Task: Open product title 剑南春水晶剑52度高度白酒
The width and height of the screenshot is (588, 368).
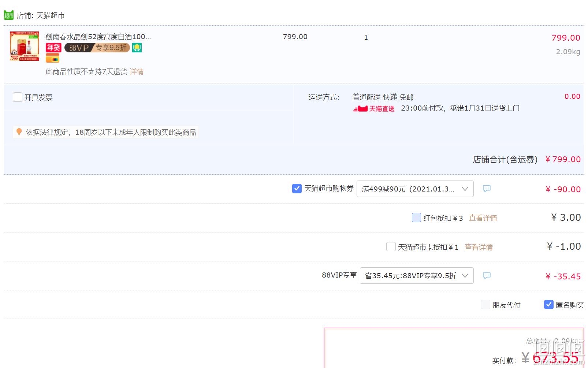Action: 98,37
